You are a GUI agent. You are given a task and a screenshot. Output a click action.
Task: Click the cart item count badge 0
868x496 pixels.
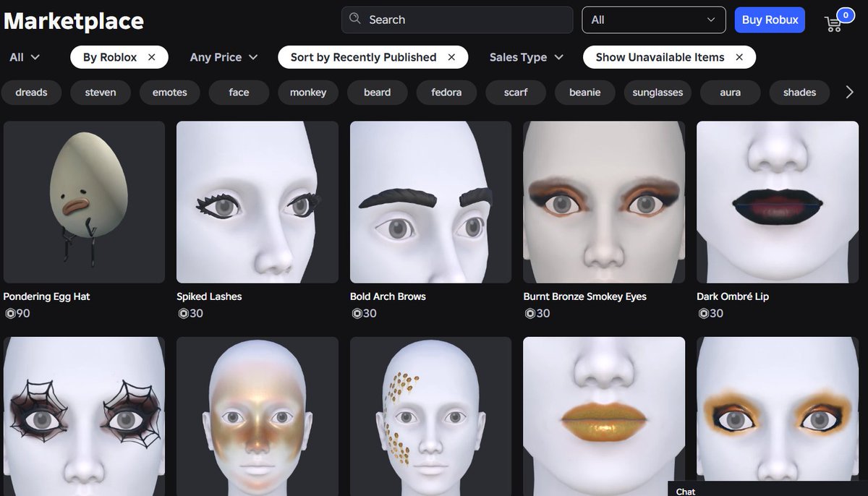coord(845,14)
